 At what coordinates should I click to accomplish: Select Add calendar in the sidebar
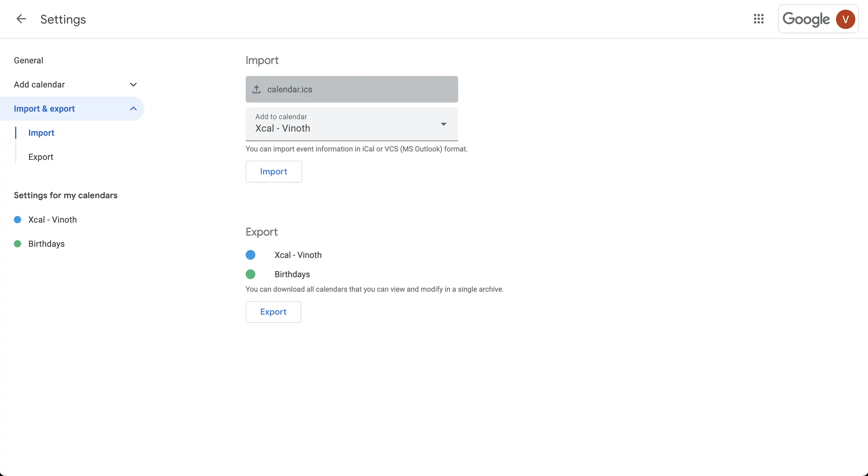click(x=40, y=84)
